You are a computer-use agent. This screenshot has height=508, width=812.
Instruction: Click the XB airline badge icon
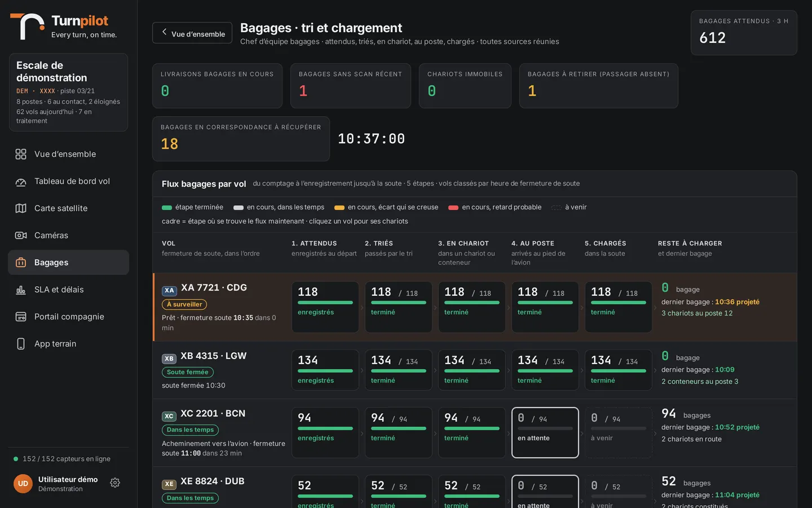[169, 358]
